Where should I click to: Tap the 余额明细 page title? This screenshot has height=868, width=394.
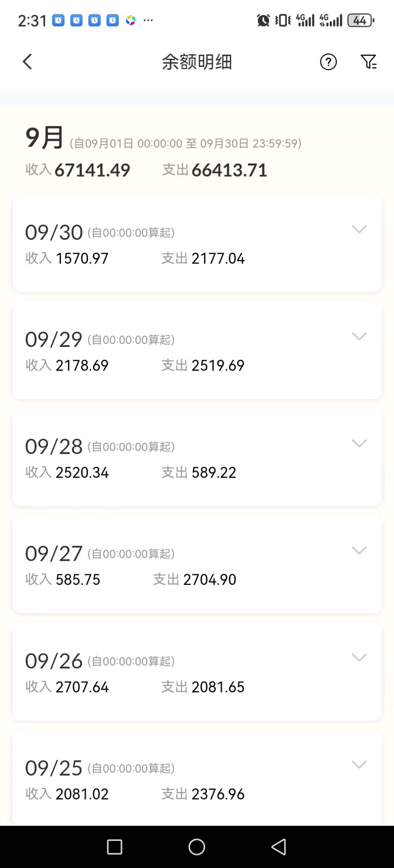(197, 62)
